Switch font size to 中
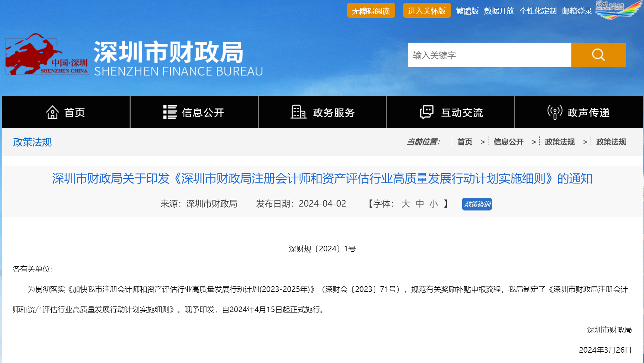This screenshot has height=363, width=644. [420, 204]
